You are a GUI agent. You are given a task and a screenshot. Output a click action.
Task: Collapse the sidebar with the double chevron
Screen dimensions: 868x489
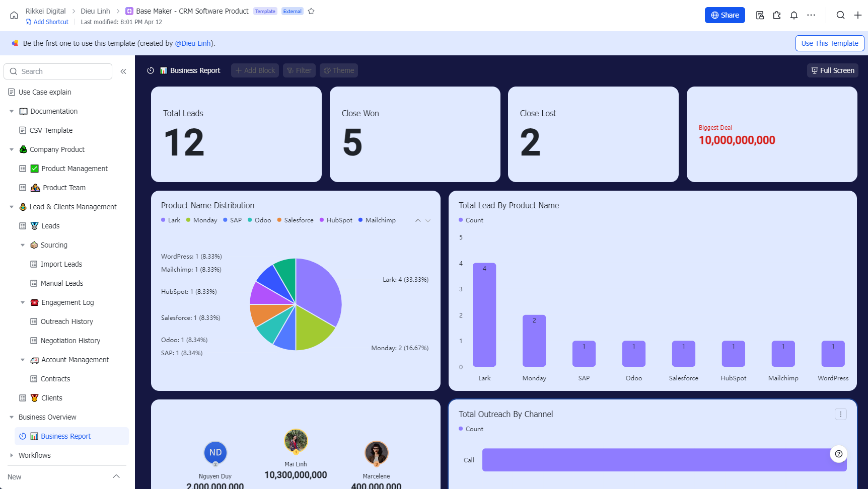point(123,71)
